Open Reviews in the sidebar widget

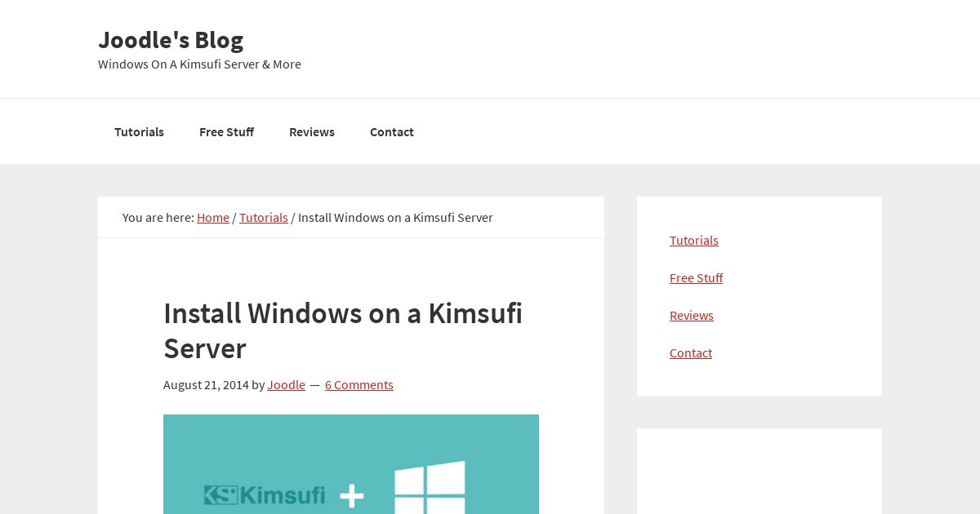coord(692,315)
